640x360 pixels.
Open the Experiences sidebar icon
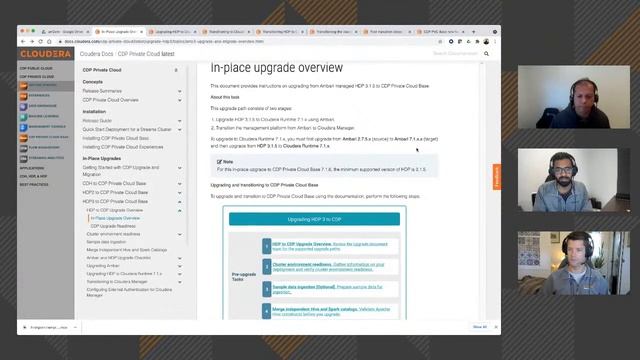coord(24,96)
